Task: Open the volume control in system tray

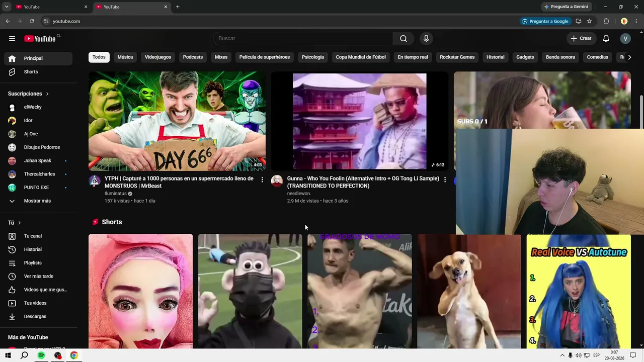Action: click(x=579, y=355)
